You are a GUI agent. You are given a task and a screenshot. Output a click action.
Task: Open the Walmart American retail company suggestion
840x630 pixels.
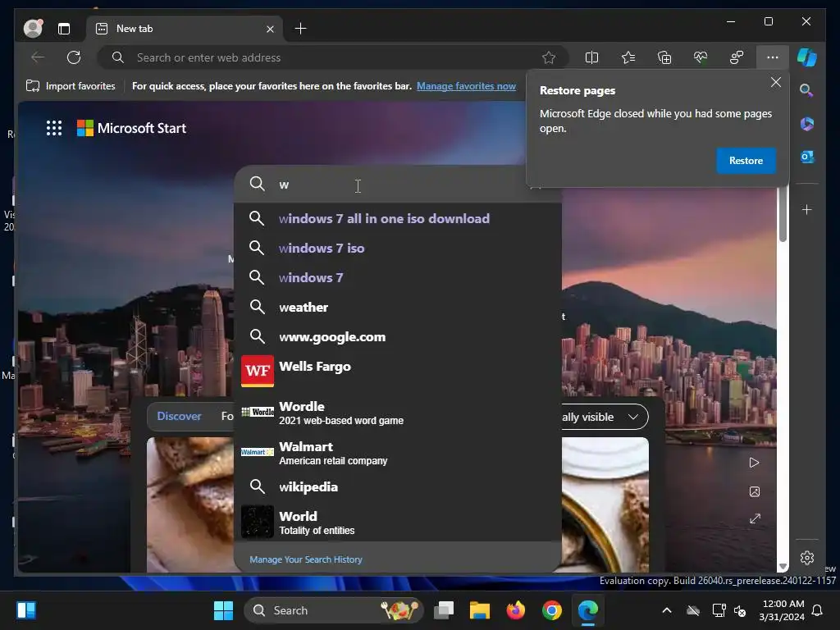tap(398, 453)
